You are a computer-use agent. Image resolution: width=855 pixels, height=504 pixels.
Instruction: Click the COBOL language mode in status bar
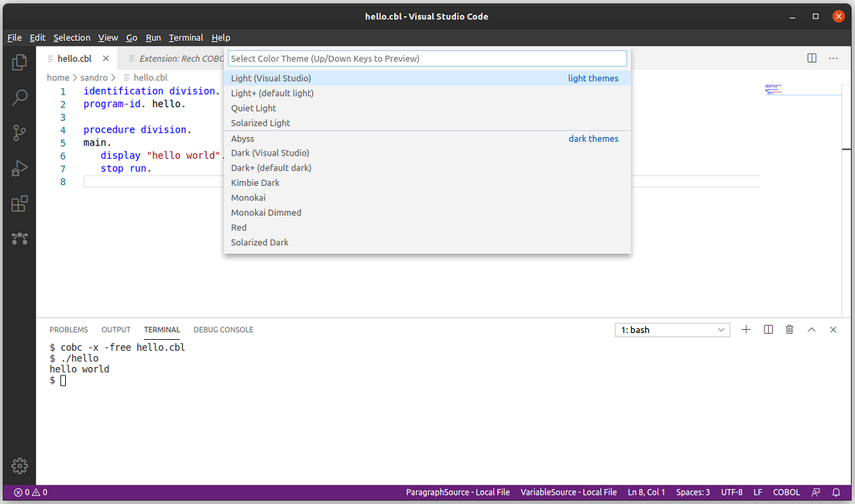click(x=786, y=492)
